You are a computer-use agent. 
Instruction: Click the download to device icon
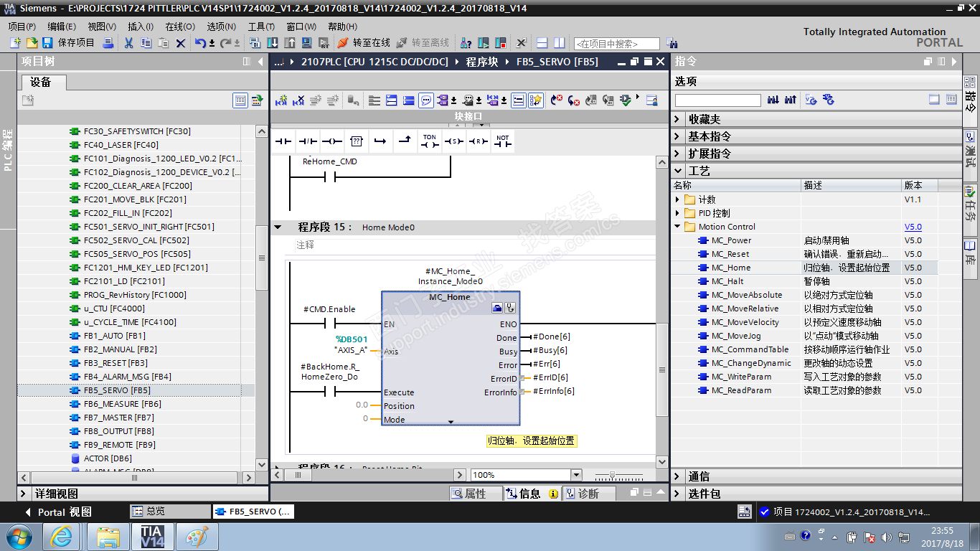click(273, 43)
